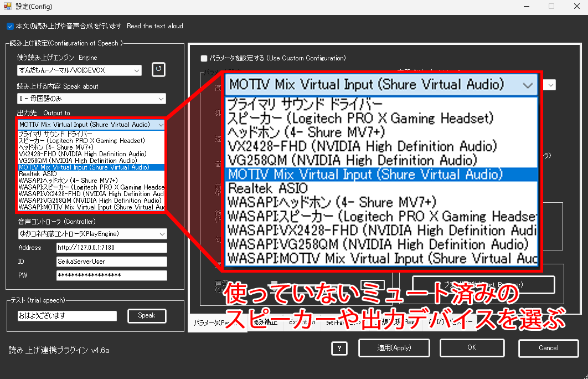Close the 設定(Config) window
The image size is (588, 379).
pyautogui.click(x=577, y=7)
